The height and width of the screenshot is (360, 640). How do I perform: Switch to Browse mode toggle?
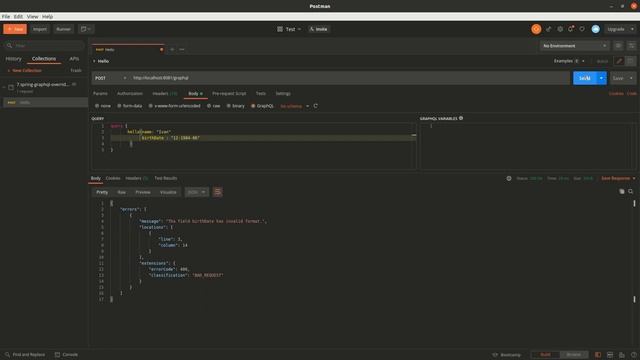tap(573, 355)
